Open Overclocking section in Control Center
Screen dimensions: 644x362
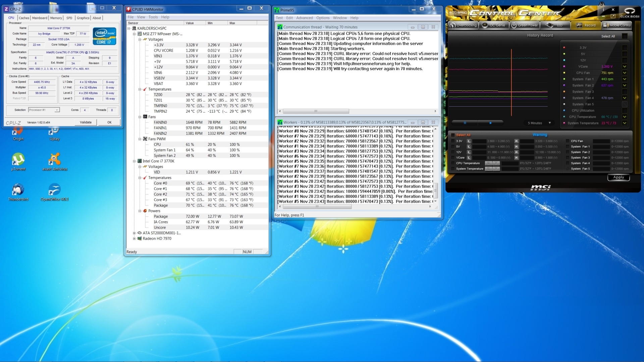click(463, 25)
